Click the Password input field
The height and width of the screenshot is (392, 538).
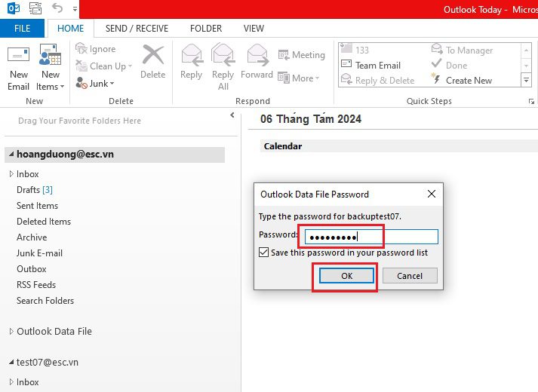click(x=371, y=237)
